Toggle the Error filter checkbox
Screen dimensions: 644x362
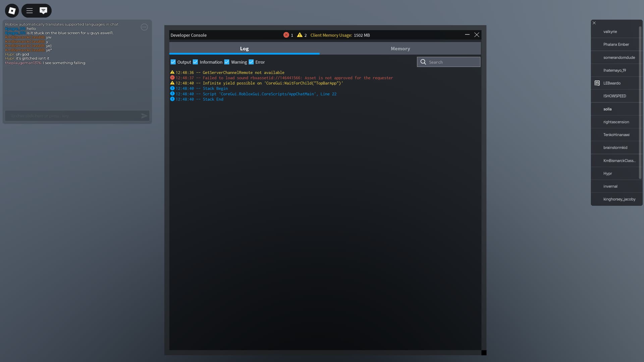click(251, 62)
